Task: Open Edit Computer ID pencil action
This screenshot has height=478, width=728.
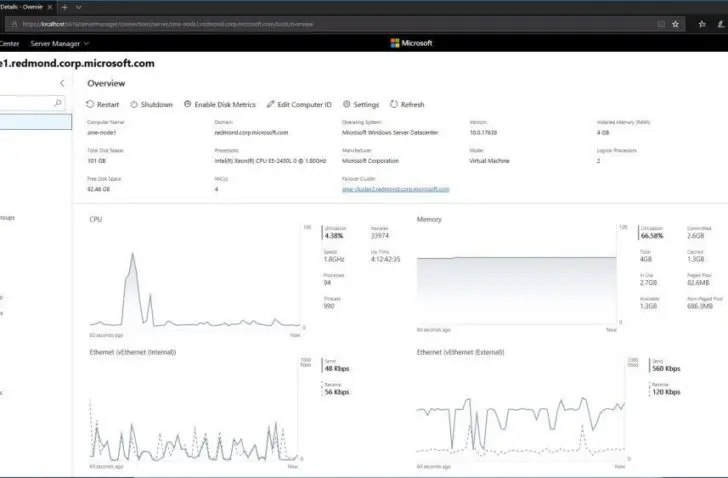Action: (299, 104)
